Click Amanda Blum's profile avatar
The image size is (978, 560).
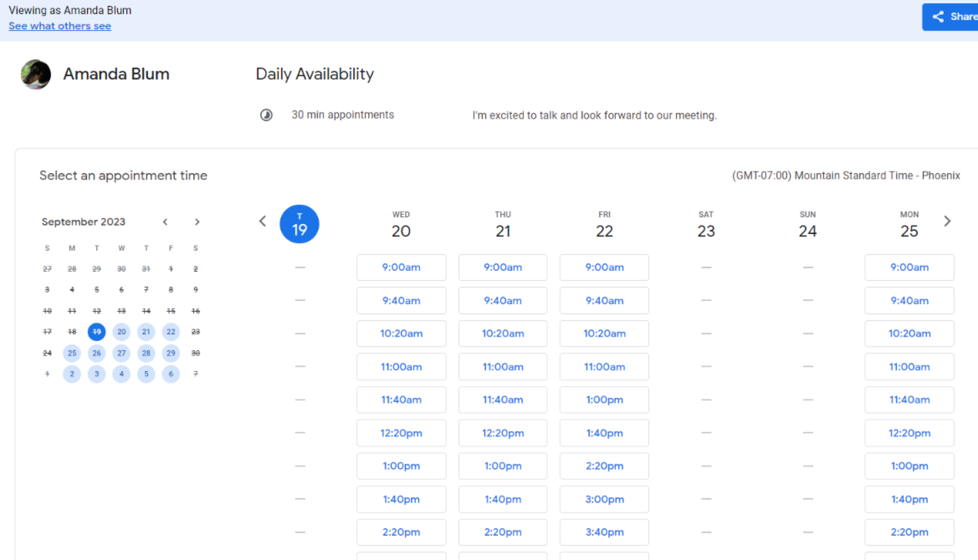(36, 74)
